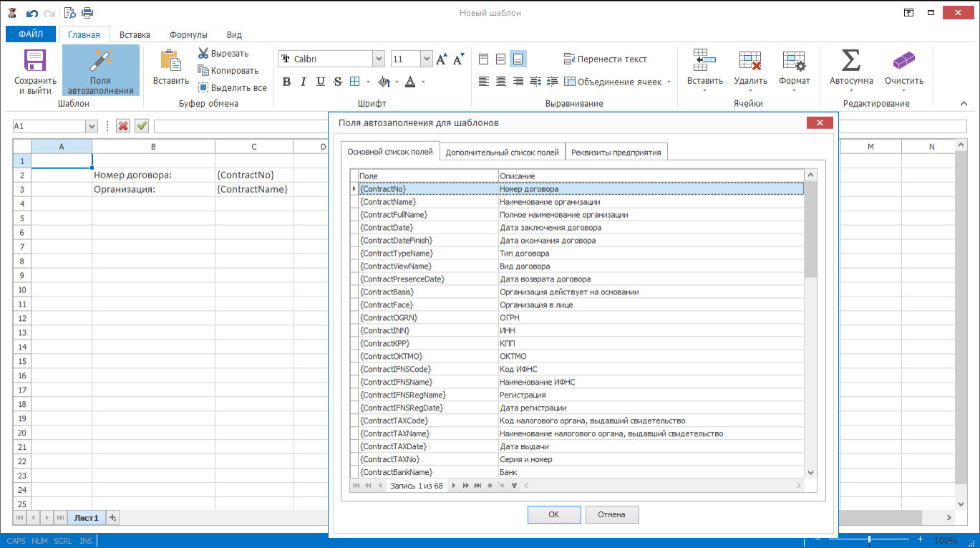980x548 pixels.
Task: Set vertical align bottom
Action: click(x=518, y=59)
